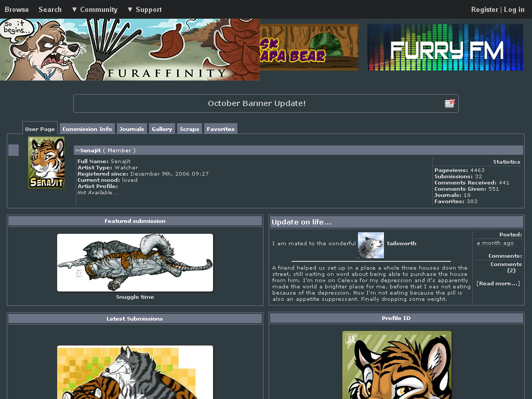Click the Comments Received: 441 statistic
Screen dimensions: 532x399
click(472, 182)
